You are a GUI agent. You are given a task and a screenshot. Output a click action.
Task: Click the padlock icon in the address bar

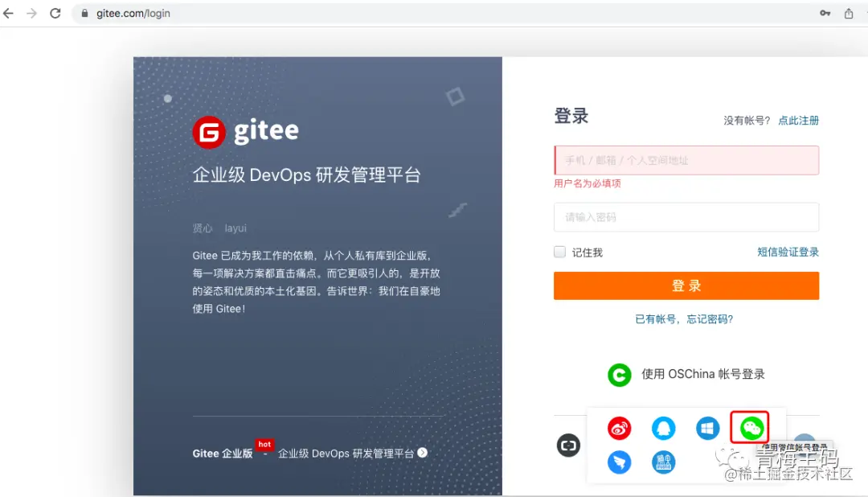(x=84, y=13)
